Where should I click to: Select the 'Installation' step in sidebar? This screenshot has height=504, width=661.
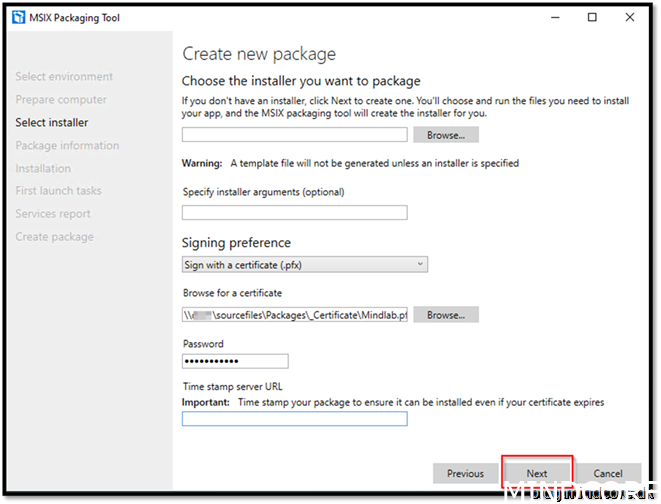point(43,169)
